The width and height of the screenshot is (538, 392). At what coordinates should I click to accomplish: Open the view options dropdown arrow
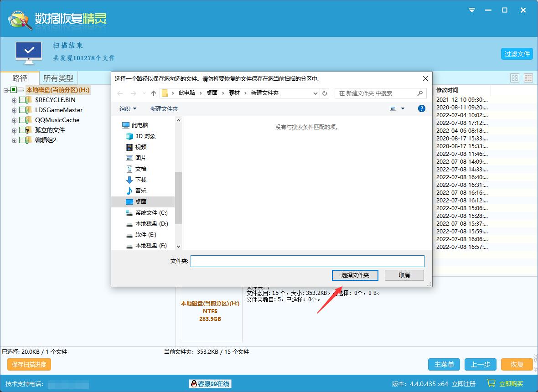403,108
